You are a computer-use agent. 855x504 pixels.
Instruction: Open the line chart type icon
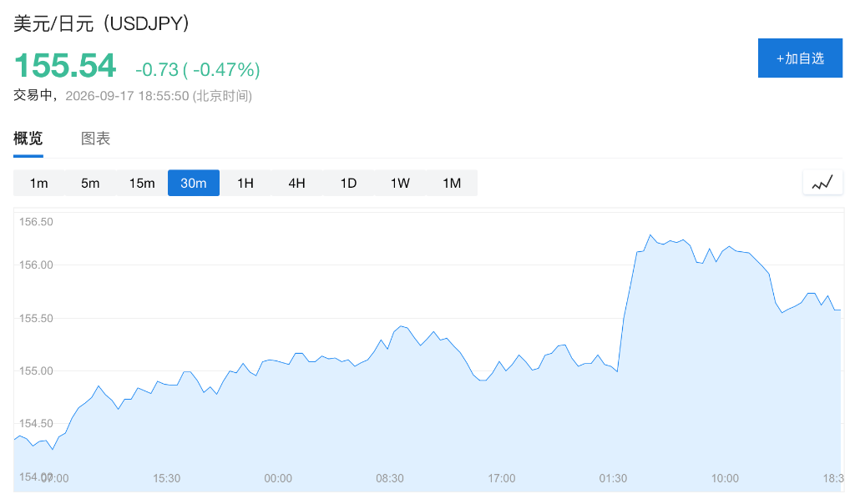pyautogui.click(x=822, y=183)
